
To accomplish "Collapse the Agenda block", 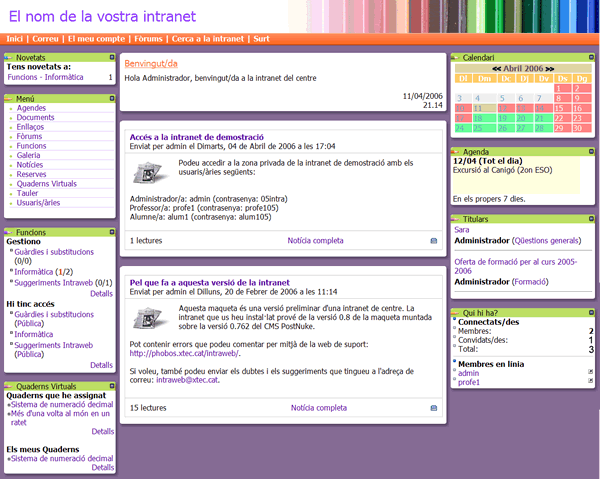I will click(591, 151).
